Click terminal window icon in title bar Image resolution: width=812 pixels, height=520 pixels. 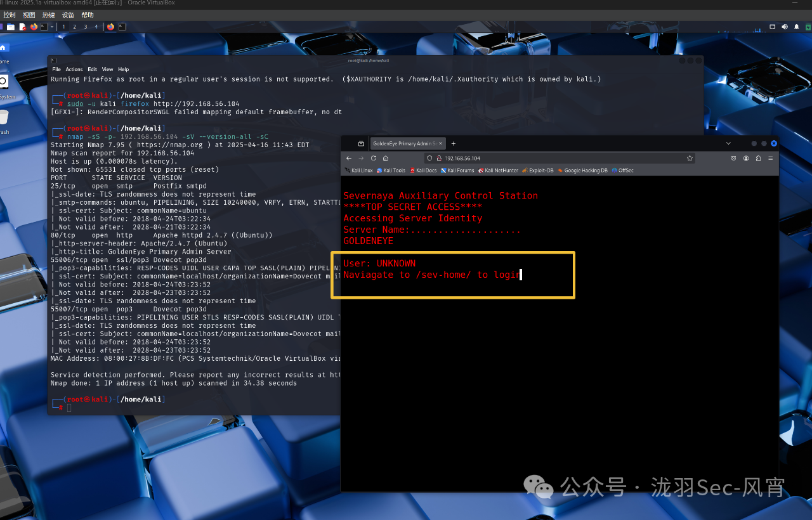(54, 60)
